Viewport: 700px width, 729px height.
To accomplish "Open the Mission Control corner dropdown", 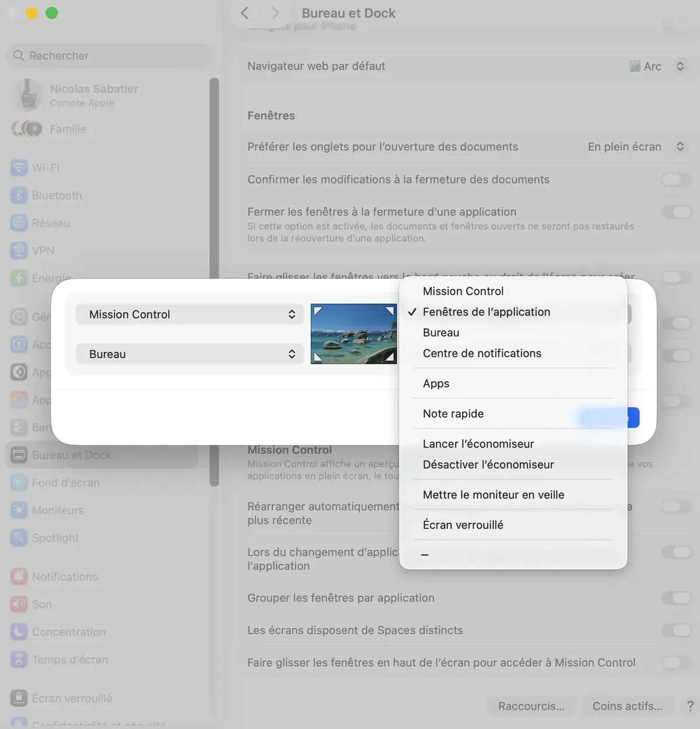I will pos(189,314).
